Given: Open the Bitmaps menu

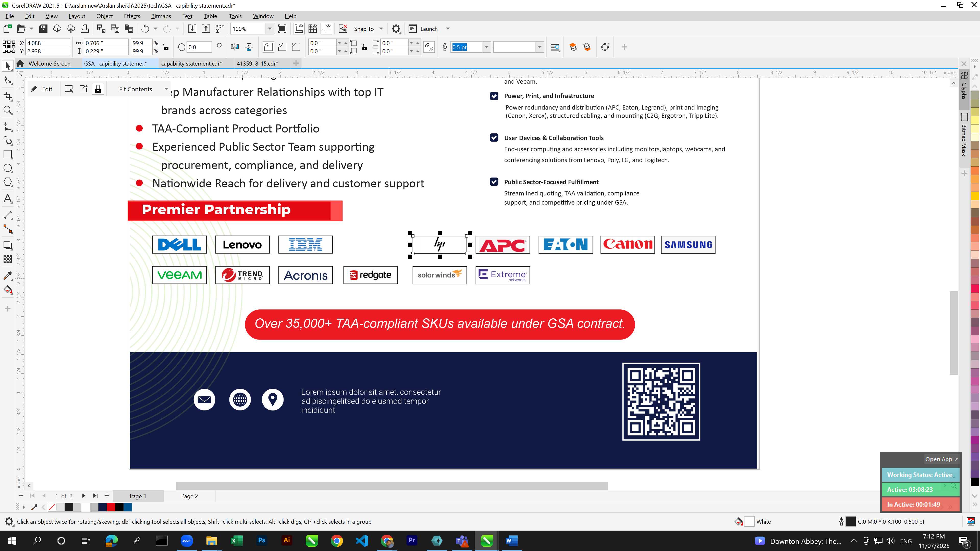Looking at the screenshot, I should tap(161, 16).
